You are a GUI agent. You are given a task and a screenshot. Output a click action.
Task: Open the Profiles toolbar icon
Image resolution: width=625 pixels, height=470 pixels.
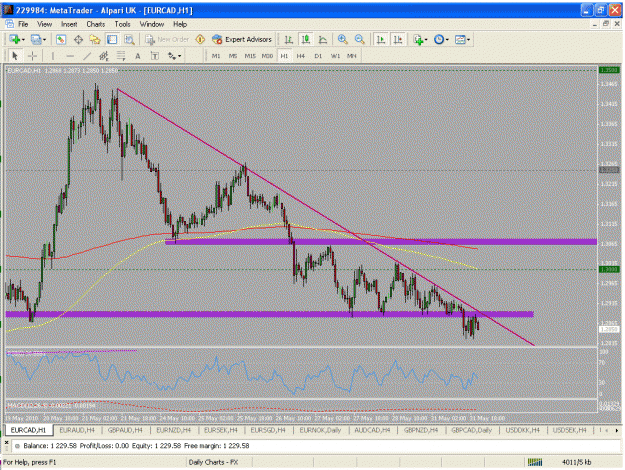pyautogui.click(x=36, y=39)
